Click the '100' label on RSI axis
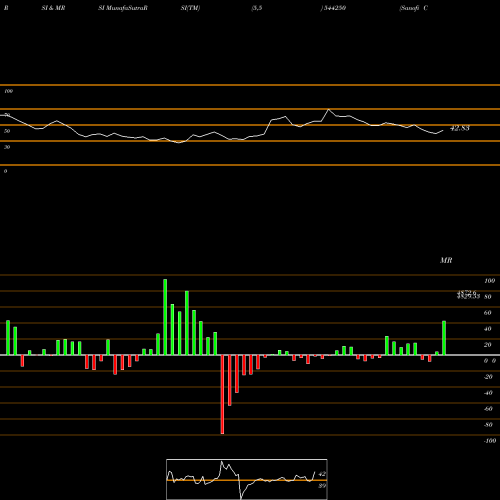500x500 pixels. pyautogui.click(x=8, y=91)
